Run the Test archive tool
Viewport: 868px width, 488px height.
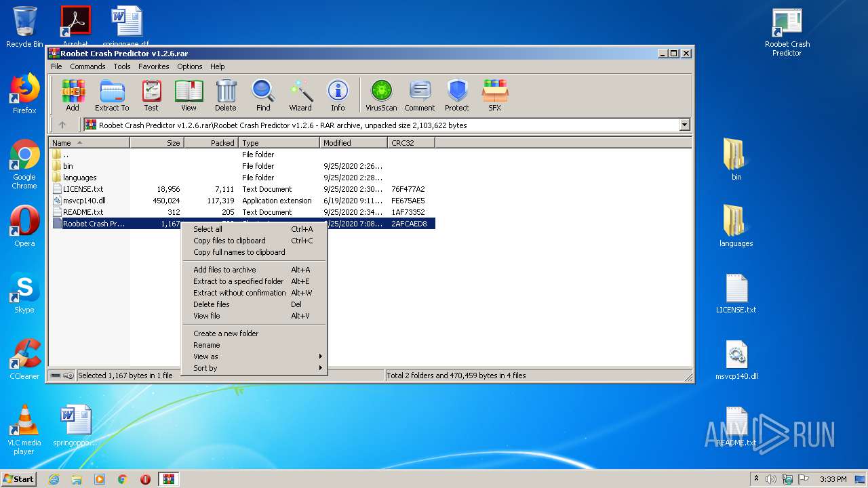coord(151,96)
